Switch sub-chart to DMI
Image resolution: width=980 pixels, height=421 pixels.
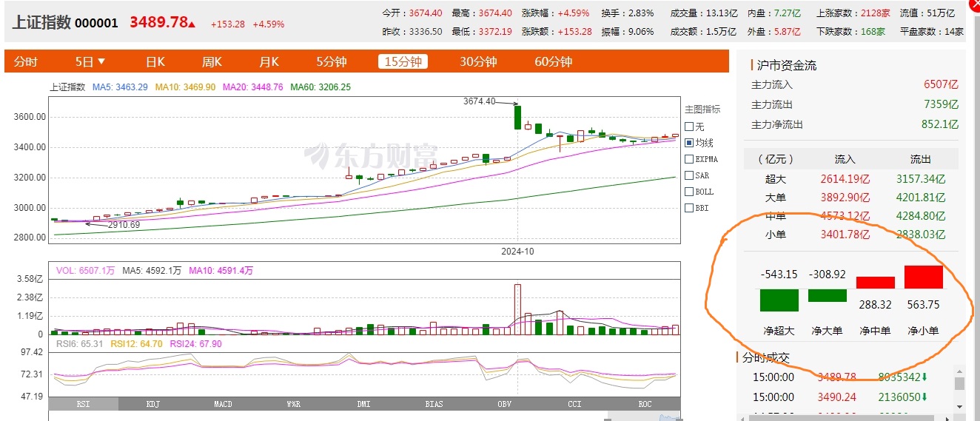point(363,404)
